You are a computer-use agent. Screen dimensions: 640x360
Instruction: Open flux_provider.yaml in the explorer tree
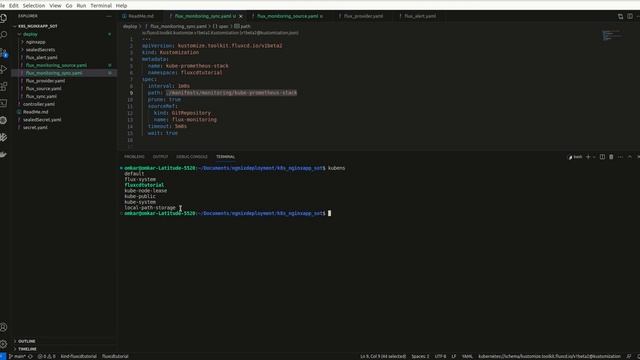45,81
